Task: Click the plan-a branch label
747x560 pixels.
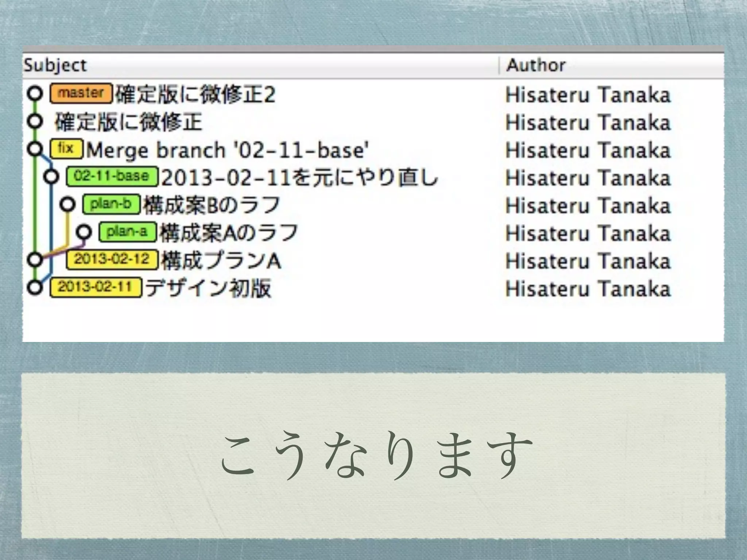Action: point(127,232)
